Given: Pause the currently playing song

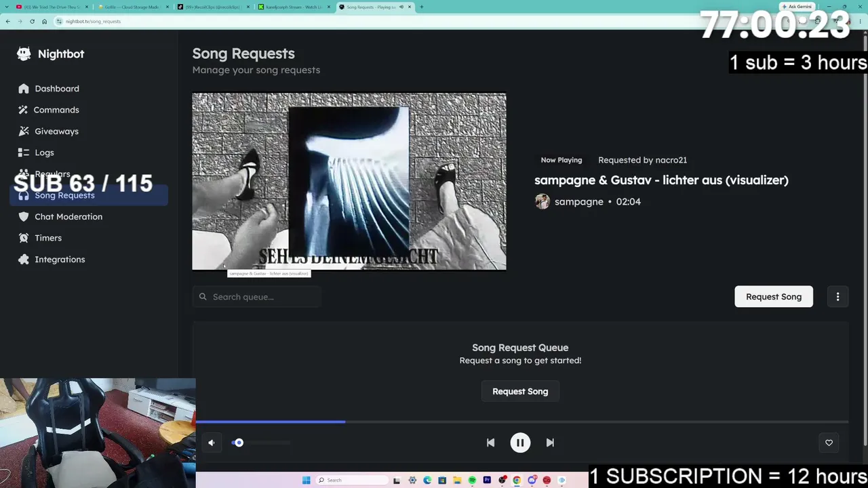Looking at the screenshot, I should tap(520, 443).
